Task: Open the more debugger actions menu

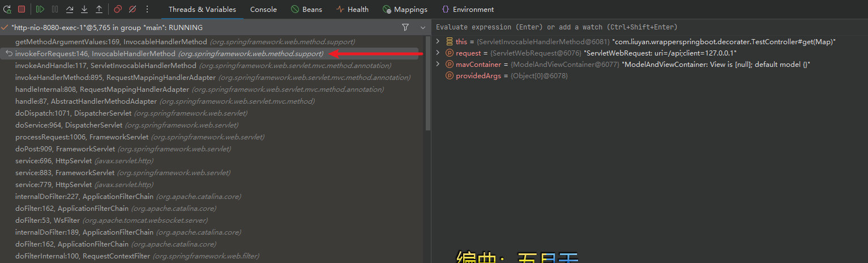Action: (x=147, y=9)
